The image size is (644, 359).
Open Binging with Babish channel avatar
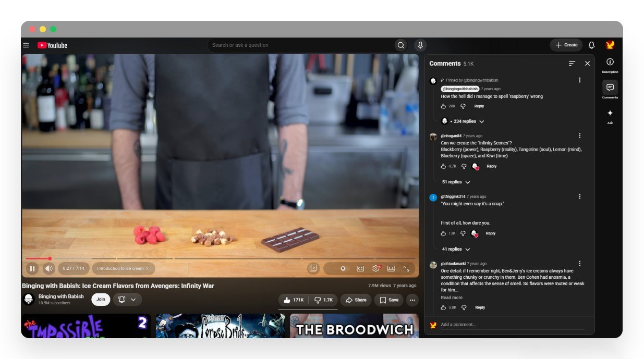point(29,299)
